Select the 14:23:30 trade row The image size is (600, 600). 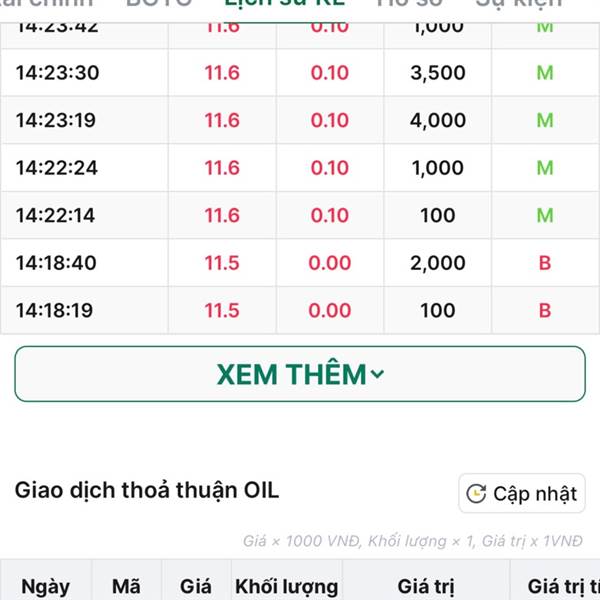tap(300, 72)
